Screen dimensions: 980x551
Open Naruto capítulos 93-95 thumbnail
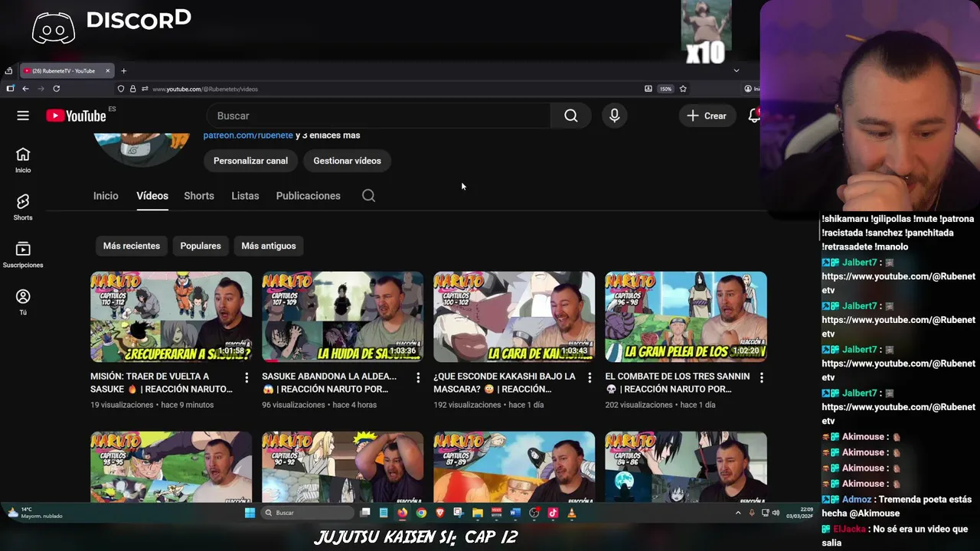[171, 467]
